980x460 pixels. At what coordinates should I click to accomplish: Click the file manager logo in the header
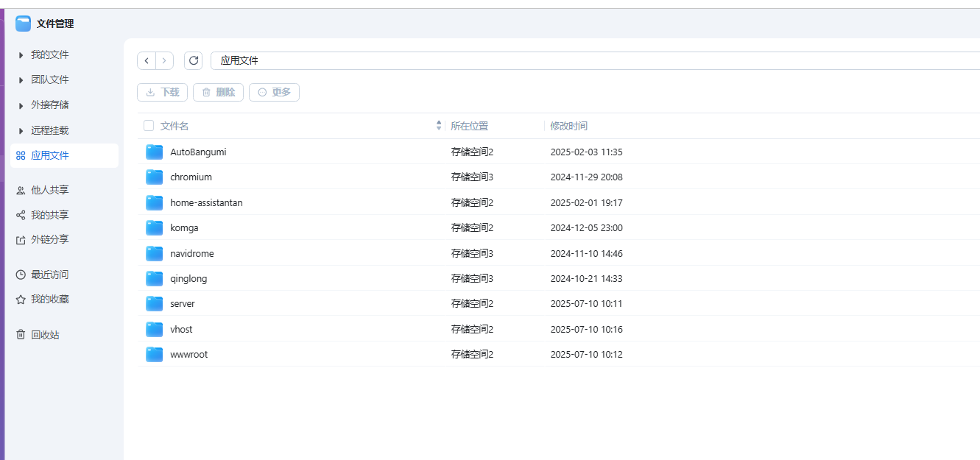point(23,24)
